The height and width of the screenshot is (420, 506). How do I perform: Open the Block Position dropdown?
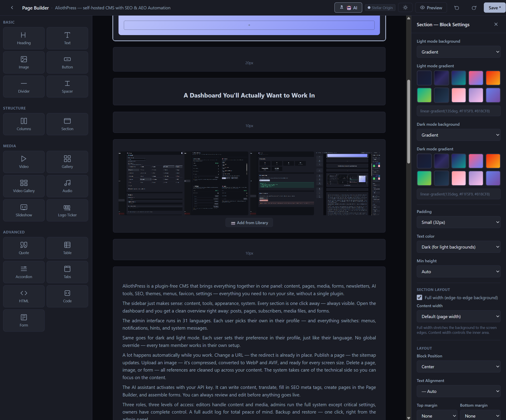click(x=458, y=366)
